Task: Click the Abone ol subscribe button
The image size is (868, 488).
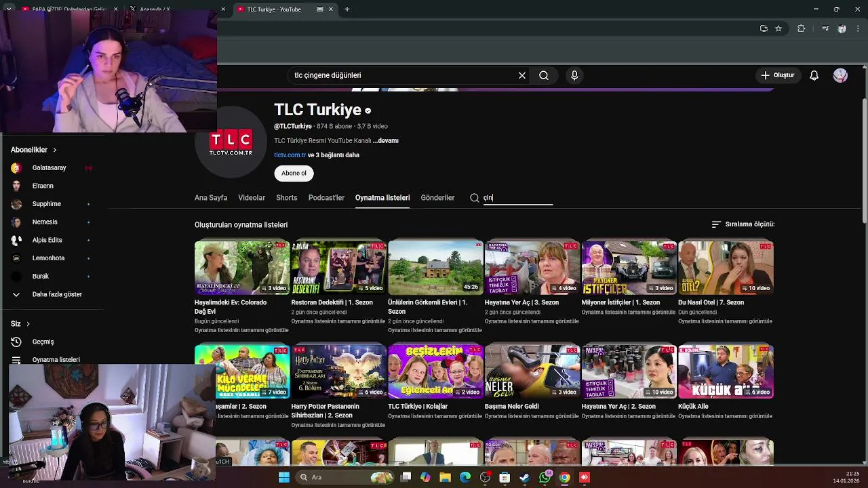Action: [294, 173]
